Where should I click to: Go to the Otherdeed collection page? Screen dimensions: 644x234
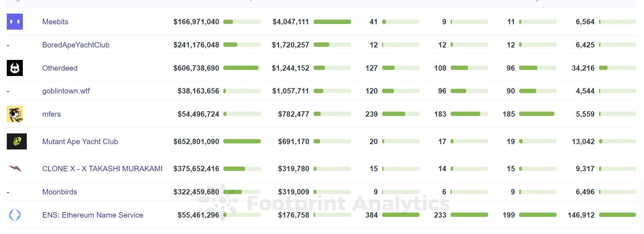(x=60, y=68)
